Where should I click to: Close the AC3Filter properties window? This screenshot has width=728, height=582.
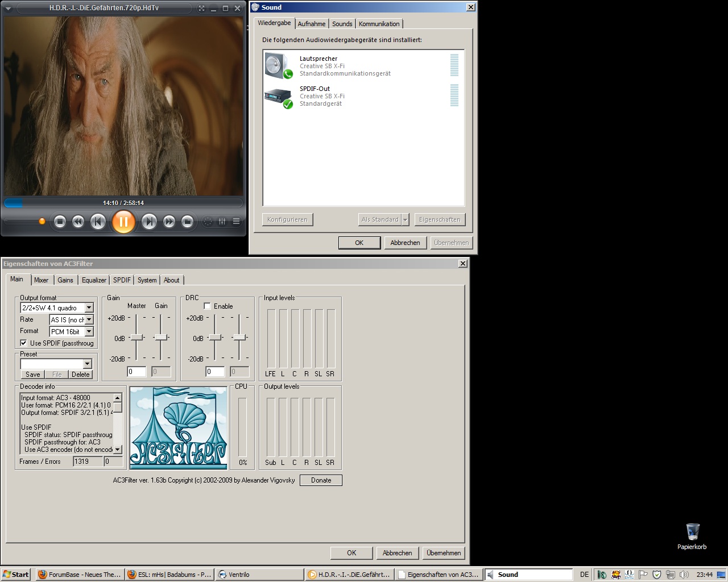coord(463,264)
